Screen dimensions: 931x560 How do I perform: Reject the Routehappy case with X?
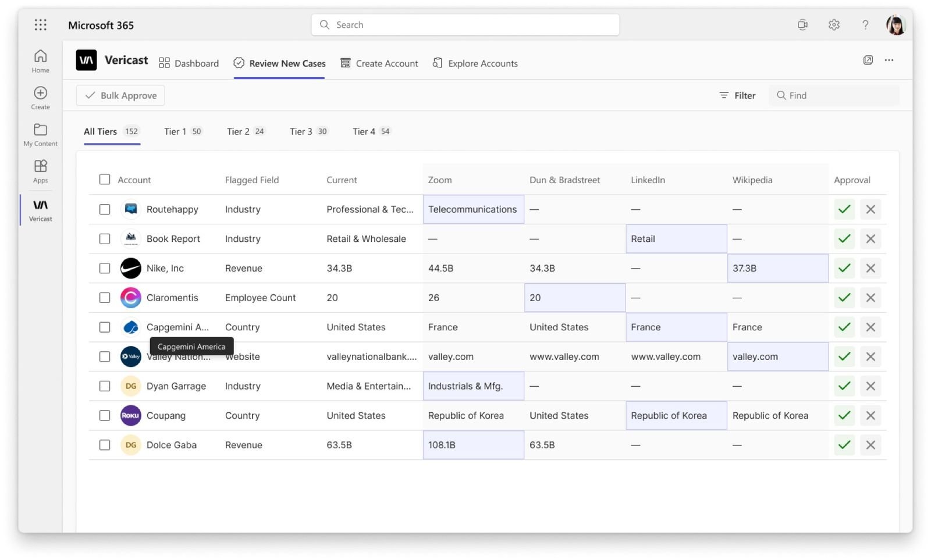(x=870, y=209)
